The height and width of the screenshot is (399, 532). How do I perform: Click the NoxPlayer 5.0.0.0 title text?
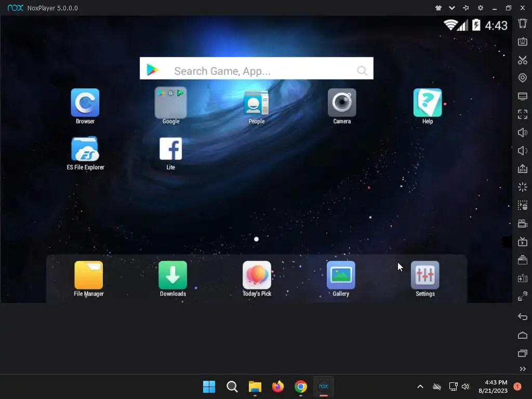coord(52,8)
